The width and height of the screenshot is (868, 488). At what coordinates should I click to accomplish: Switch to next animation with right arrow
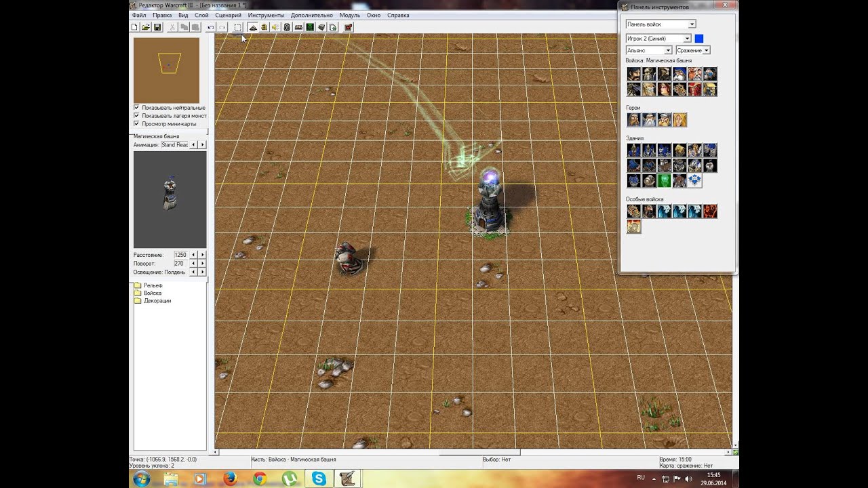pyautogui.click(x=202, y=145)
